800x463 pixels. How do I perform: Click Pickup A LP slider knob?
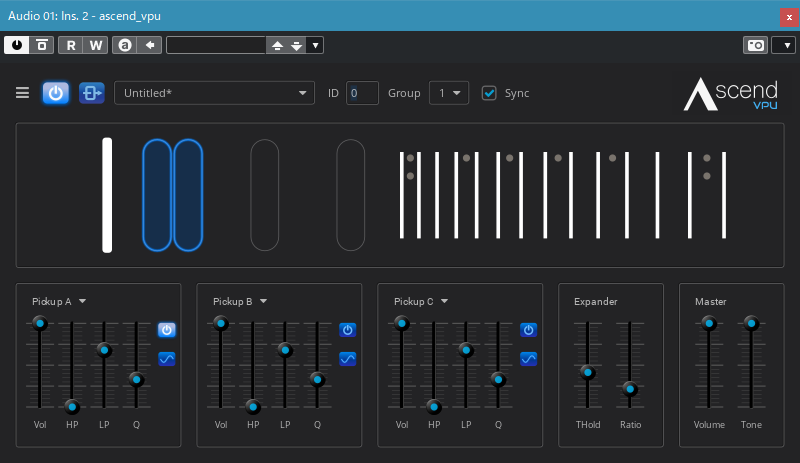point(104,350)
